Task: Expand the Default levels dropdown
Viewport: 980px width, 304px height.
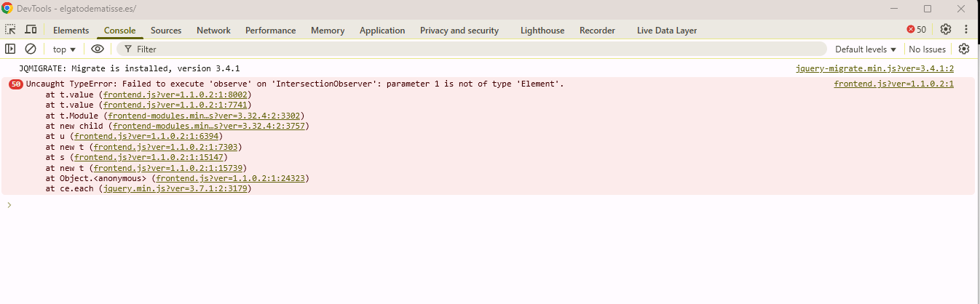Action: 865,49
